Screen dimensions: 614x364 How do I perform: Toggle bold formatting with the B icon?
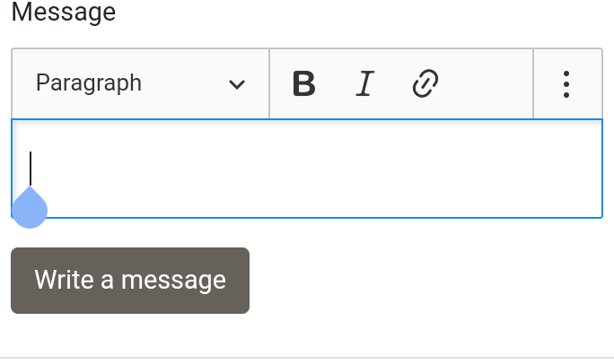tap(304, 84)
